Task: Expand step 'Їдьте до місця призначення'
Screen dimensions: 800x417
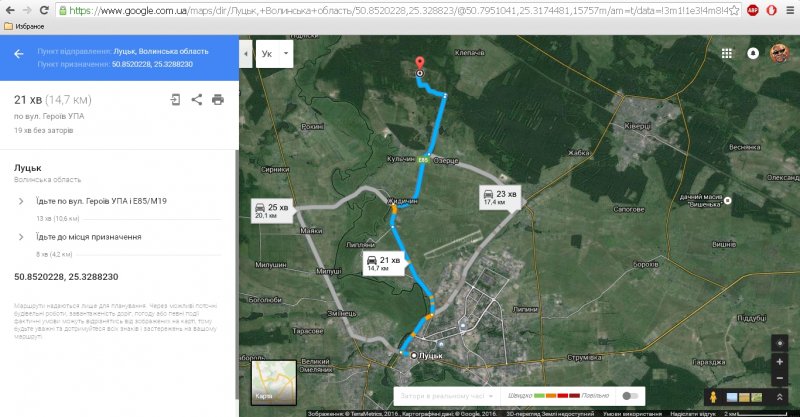Action: pos(22,237)
